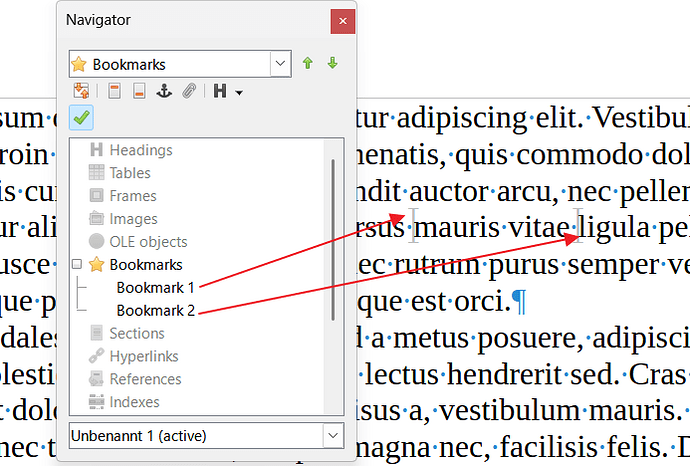Close the Navigator window

coord(343,20)
